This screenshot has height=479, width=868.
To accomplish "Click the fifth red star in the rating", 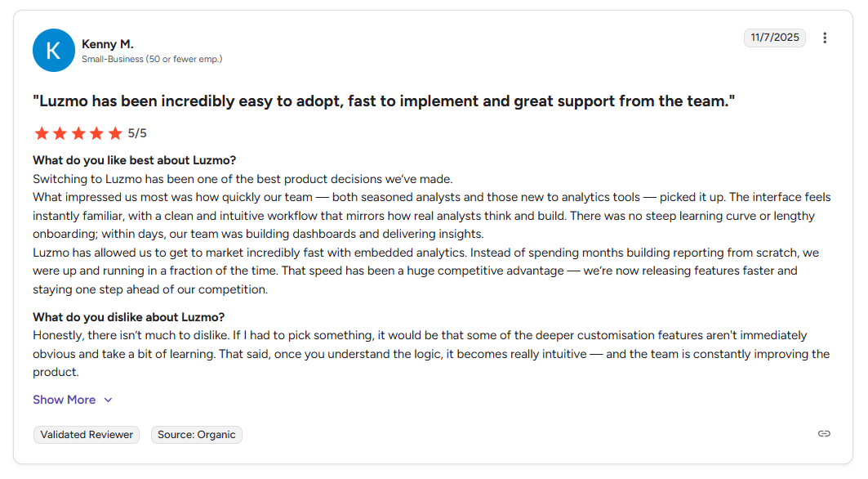I will tap(117, 132).
